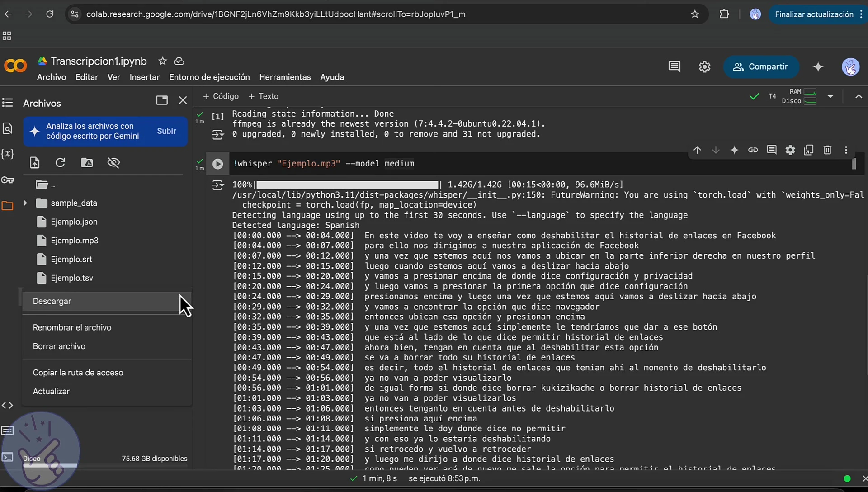Open Entorno de ejecución menu
This screenshot has width=868, height=492.
point(209,77)
